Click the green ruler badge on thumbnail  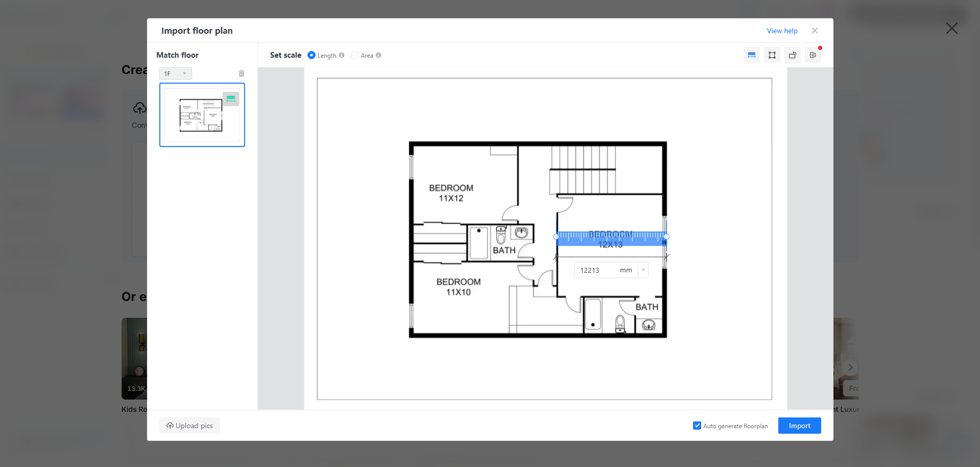click(231, 98)
